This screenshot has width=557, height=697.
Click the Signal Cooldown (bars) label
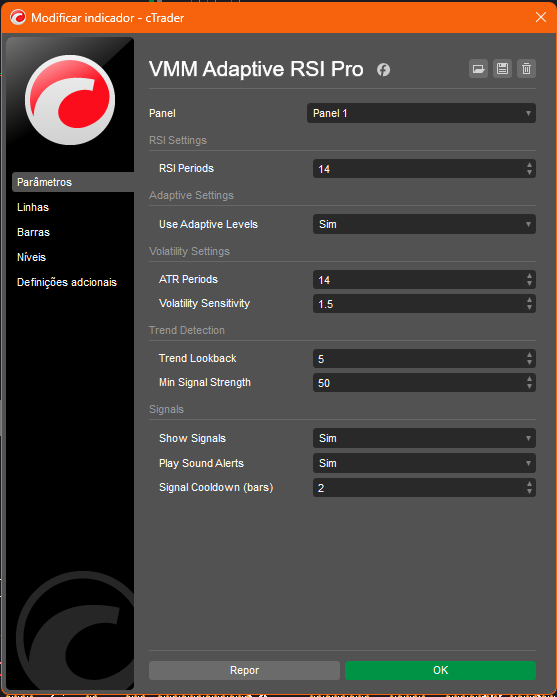tap(216, 488)
